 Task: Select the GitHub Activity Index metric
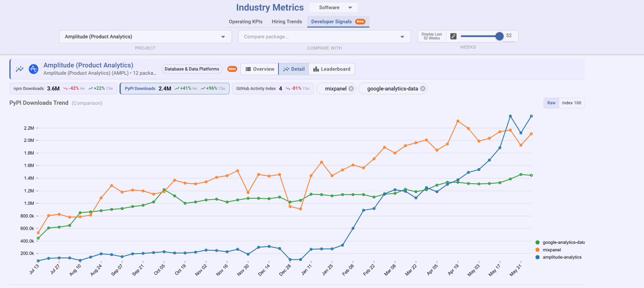(272, 89)
